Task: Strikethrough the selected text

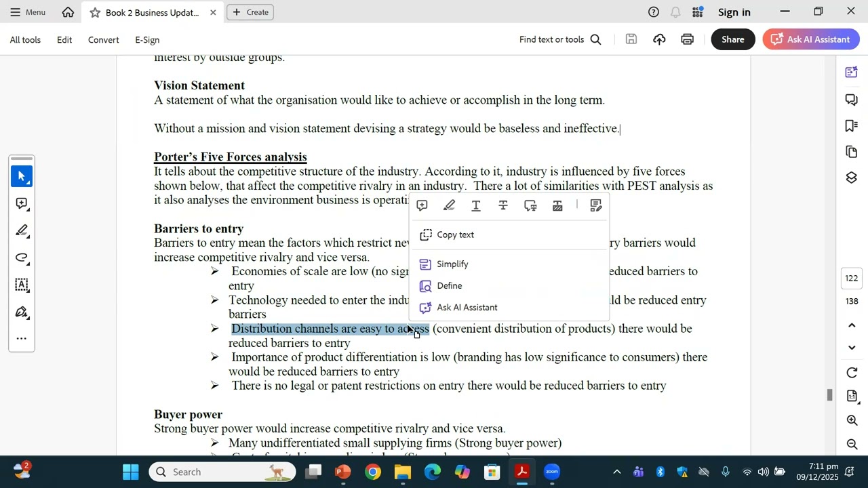Action: coord(503,205)
